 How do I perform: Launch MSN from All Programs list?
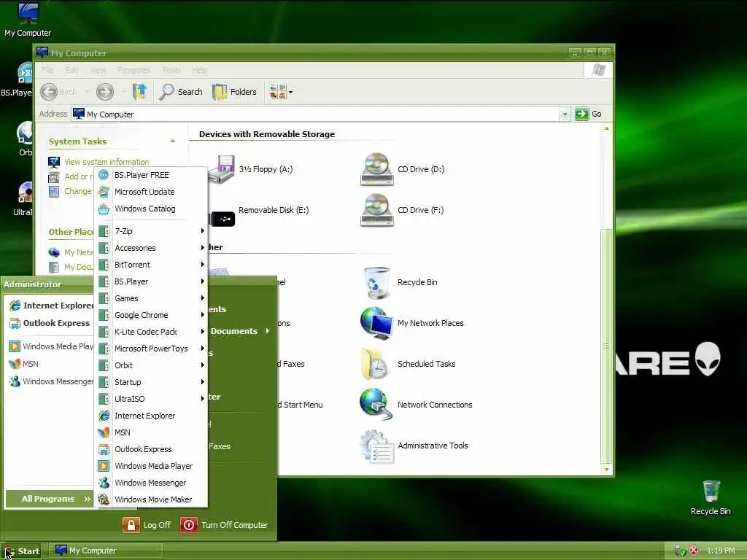pos(152,432)
